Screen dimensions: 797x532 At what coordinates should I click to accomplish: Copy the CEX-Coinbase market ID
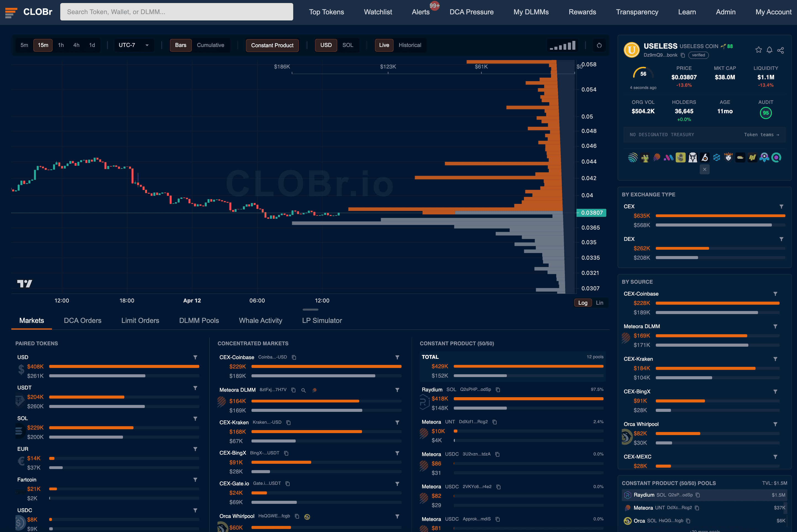[x=294, y=357]
